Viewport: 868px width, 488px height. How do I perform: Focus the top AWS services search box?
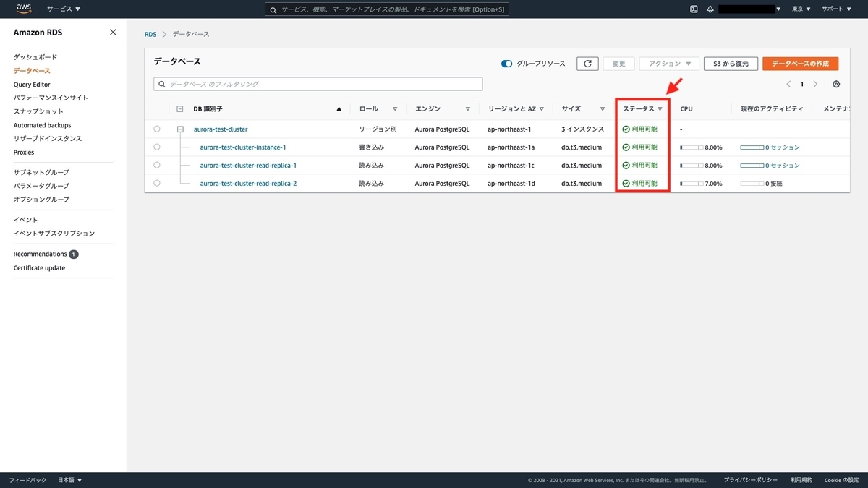tap(388, 9)
